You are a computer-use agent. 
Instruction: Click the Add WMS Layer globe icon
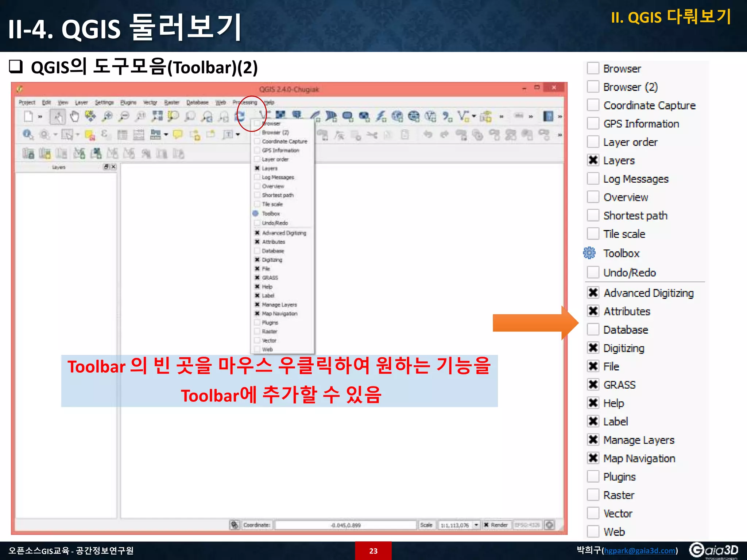[x=397, y=117]
